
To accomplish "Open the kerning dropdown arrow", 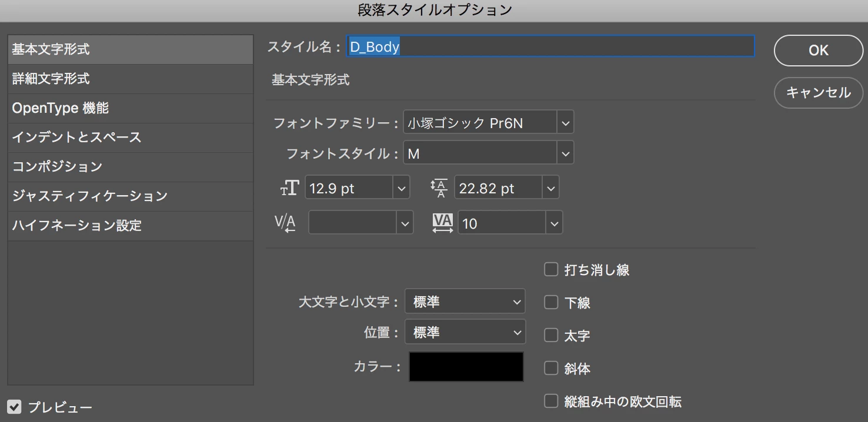I will (x=405, y=223).
